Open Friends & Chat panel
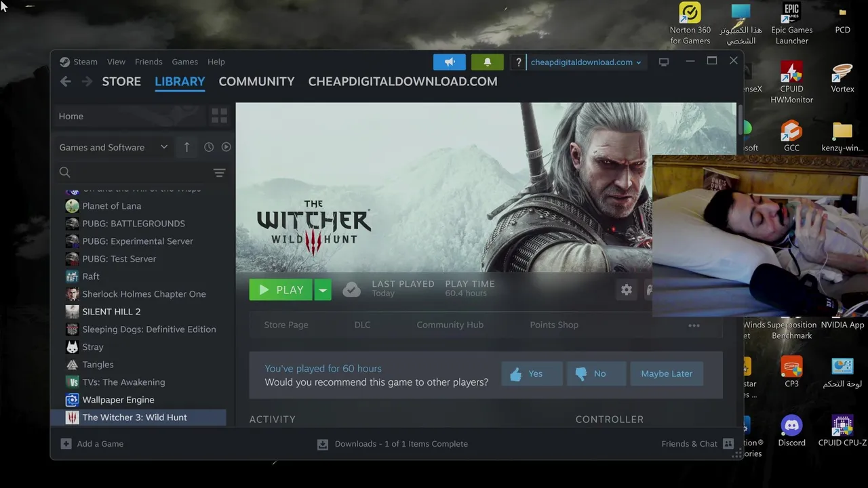 (x=697, y=444)
